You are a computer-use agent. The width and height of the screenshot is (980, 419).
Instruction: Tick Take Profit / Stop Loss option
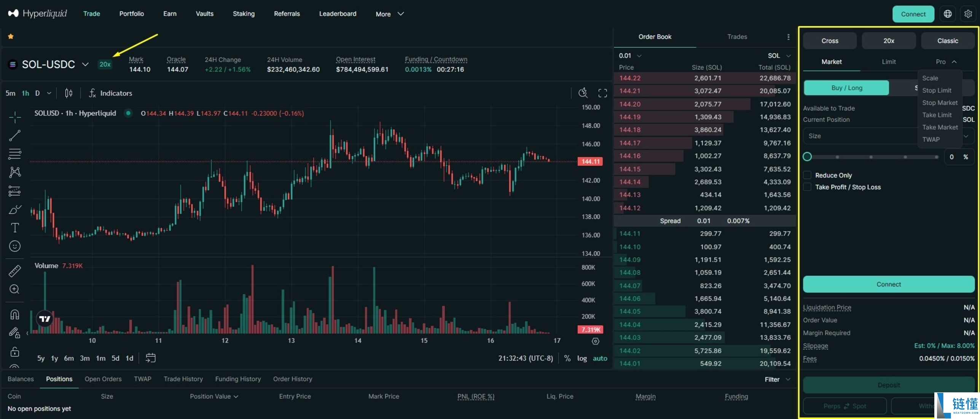point(807,187)
